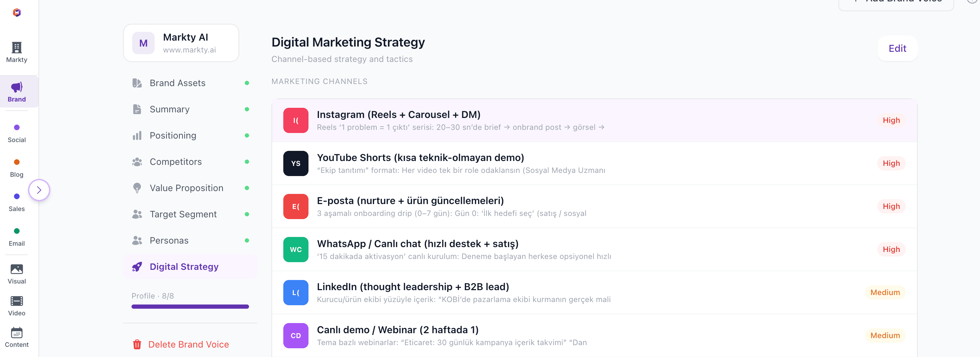
Task: Click the Edit button for Digital Marketing Strategy
Action: [x=897, y=48]
